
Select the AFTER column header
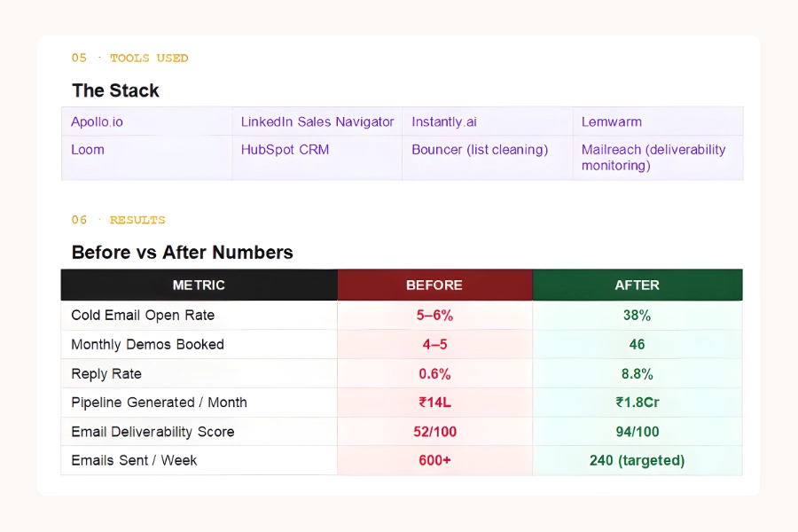pos(637,285)
